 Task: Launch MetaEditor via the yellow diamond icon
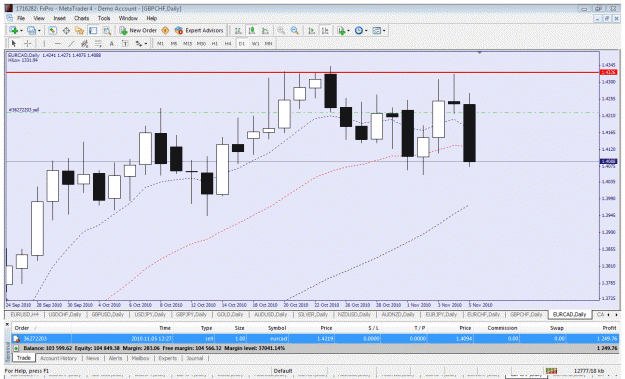click(165, 31)
